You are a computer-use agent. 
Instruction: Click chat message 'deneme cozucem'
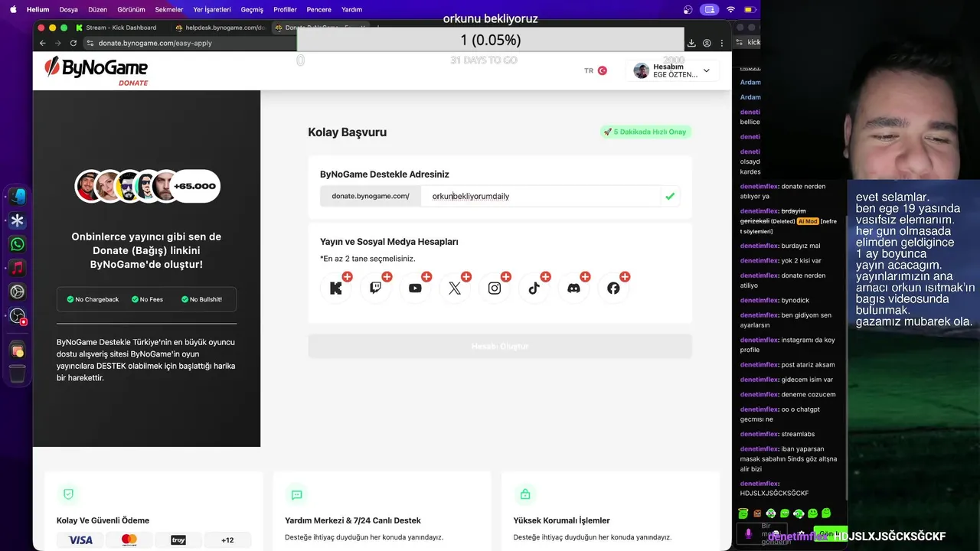808,394
